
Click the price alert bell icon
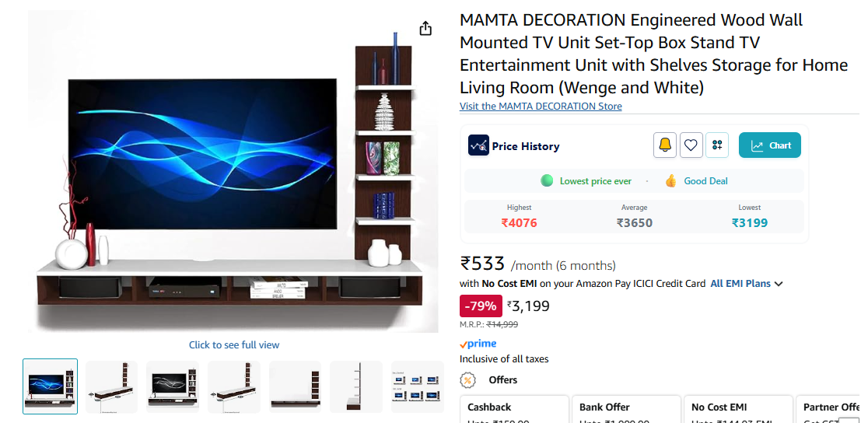coord(665,145)
